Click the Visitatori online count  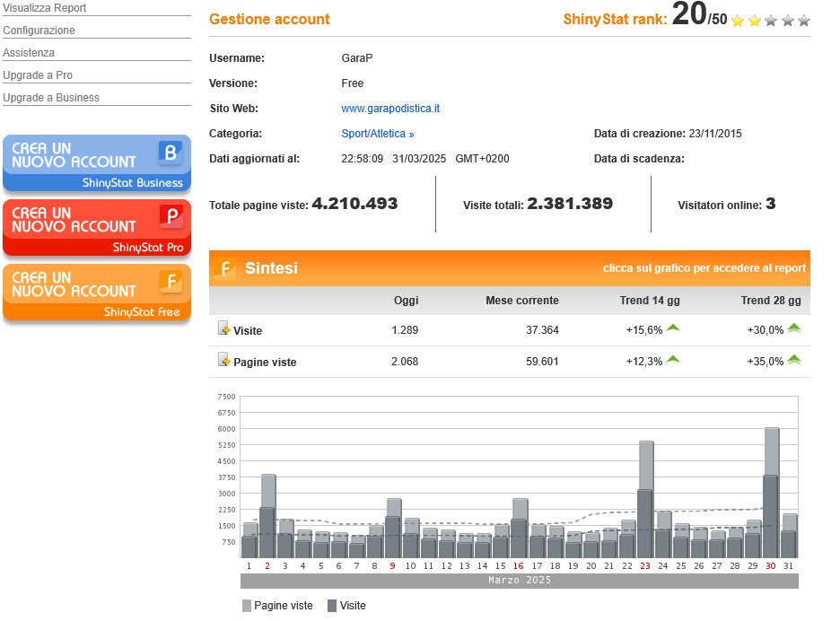tap(770, 204)
